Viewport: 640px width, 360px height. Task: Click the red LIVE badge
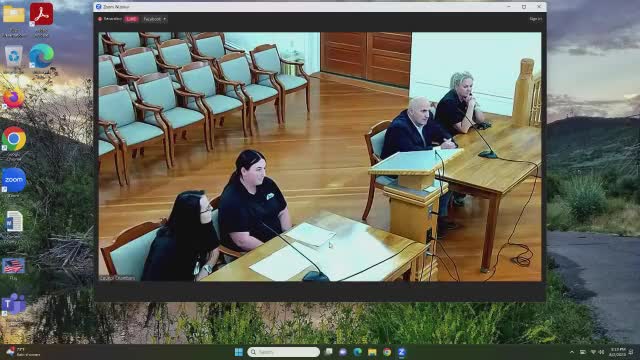point(131,19)
